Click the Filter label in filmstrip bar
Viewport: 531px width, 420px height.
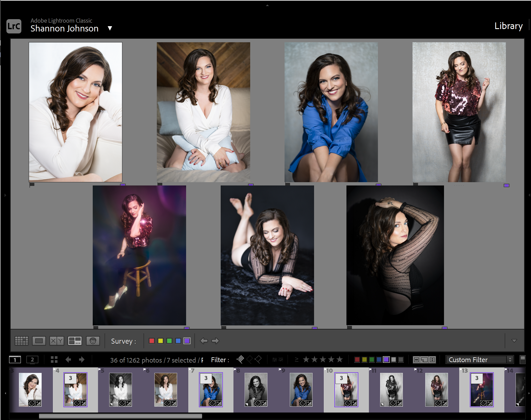pos(220,360)
